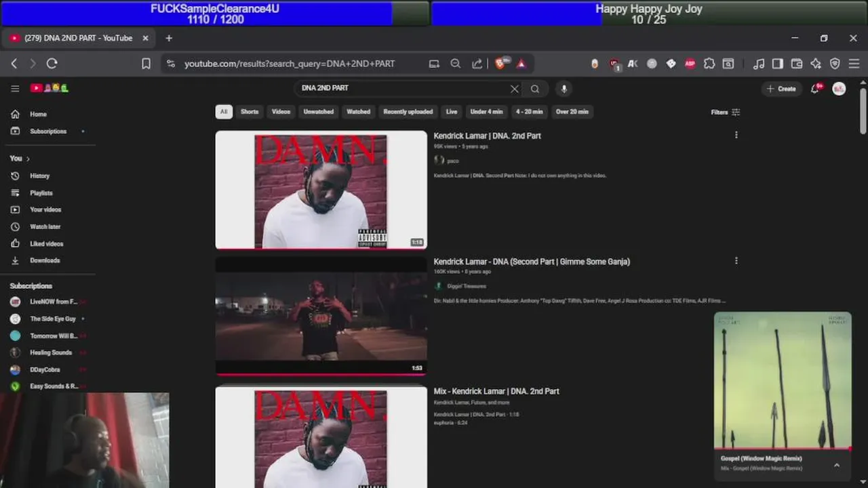
Task: Open the music note playlist icon
Action: 759,64
